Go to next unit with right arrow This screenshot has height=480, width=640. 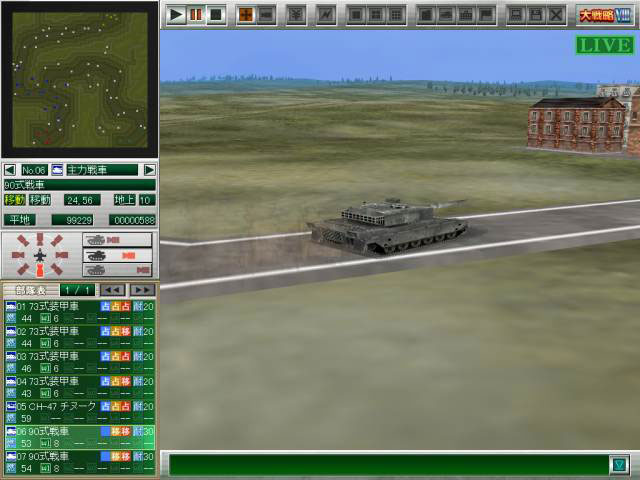point(149,170)
